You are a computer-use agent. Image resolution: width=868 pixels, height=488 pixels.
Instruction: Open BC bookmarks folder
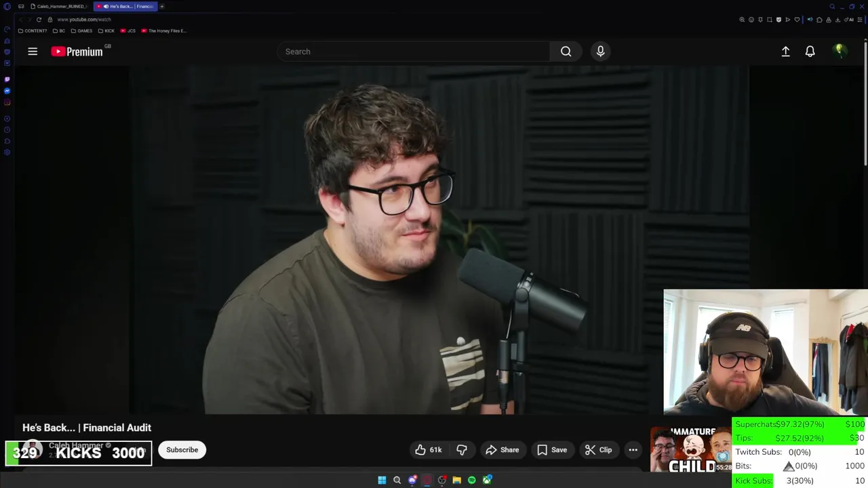[59, 31]
